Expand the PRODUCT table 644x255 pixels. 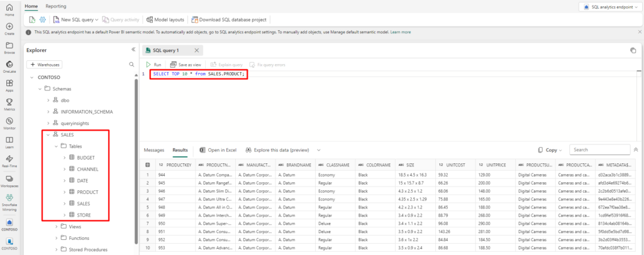pyautogui.click(x=64, y=192)
